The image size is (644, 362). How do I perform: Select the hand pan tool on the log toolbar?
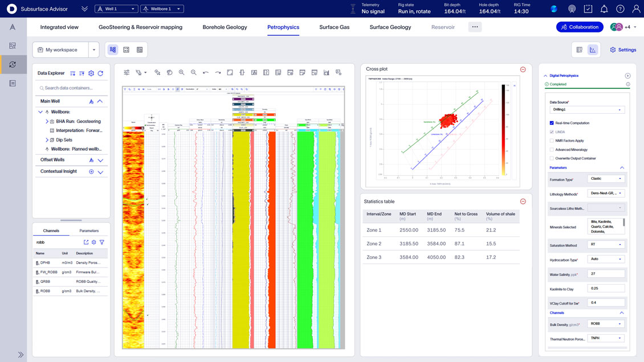pyautogui.click(x=170, y=72)
